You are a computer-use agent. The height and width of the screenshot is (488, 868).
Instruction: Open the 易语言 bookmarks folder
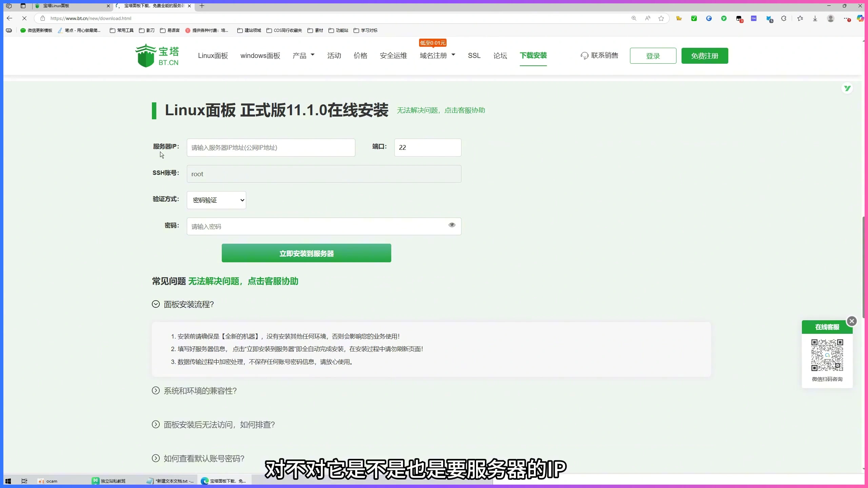(x=170, y=30)
